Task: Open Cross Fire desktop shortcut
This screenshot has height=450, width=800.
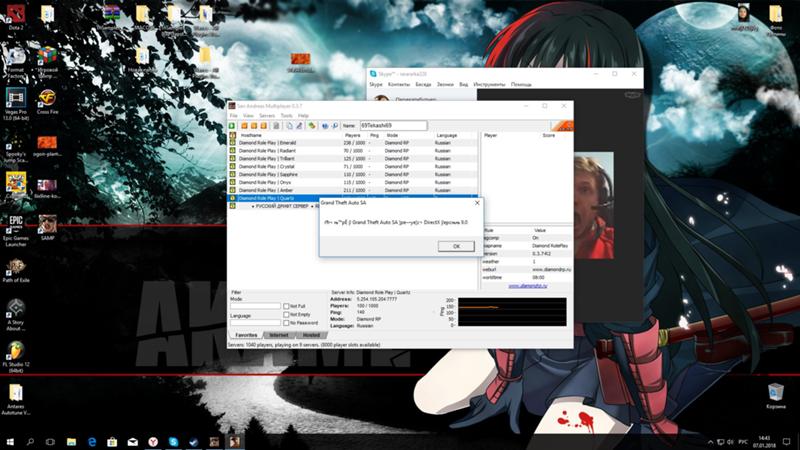Action: [x=47, y=101]
